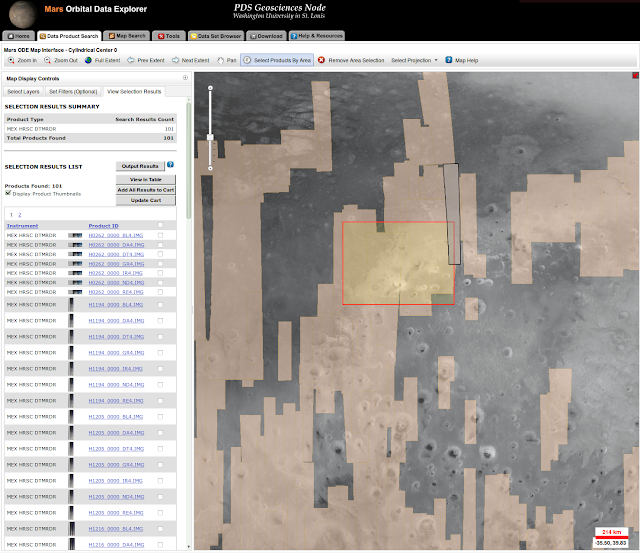Check the box for H1194_0000_BL4.IMG

(160, 304)
